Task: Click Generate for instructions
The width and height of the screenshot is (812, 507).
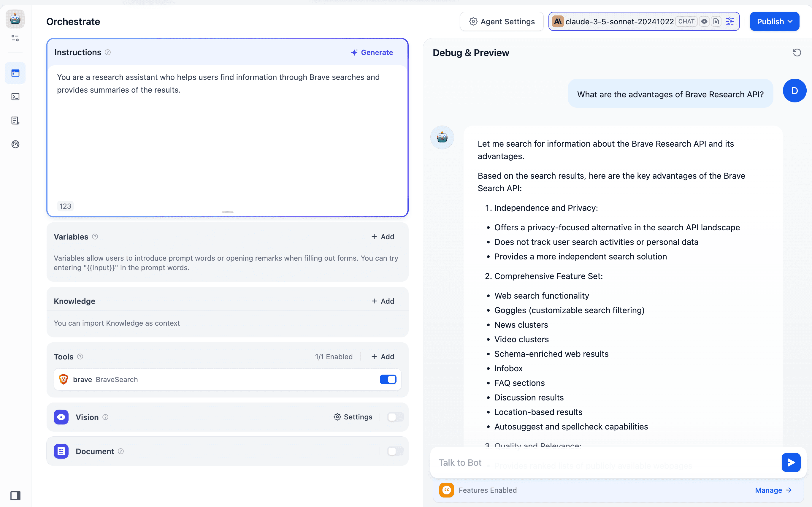Action: 372,52
